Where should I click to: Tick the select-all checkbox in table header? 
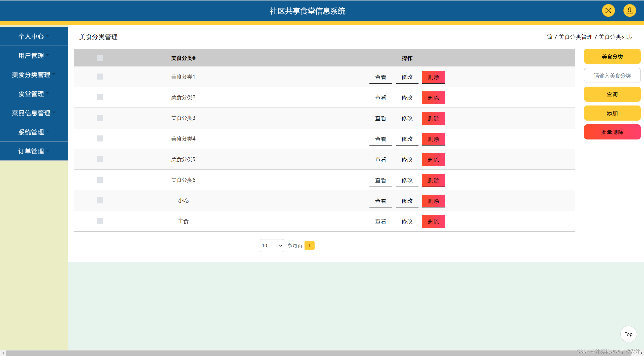tap(100, 58)
